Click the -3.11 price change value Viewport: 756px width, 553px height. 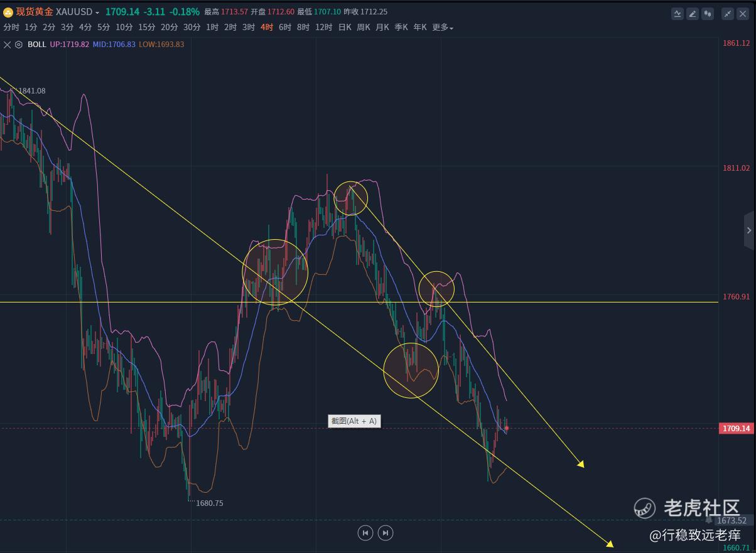[x=155, y=12]
